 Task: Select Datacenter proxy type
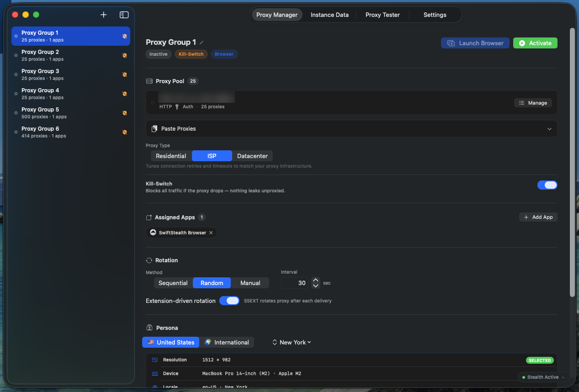coord(252,156)
